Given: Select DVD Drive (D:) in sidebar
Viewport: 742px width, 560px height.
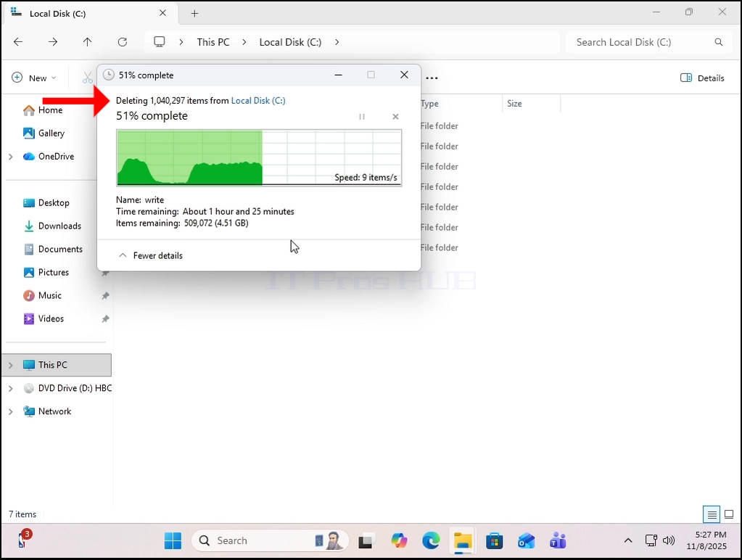Looking at the screenshot, I should (x=67, y=388).
